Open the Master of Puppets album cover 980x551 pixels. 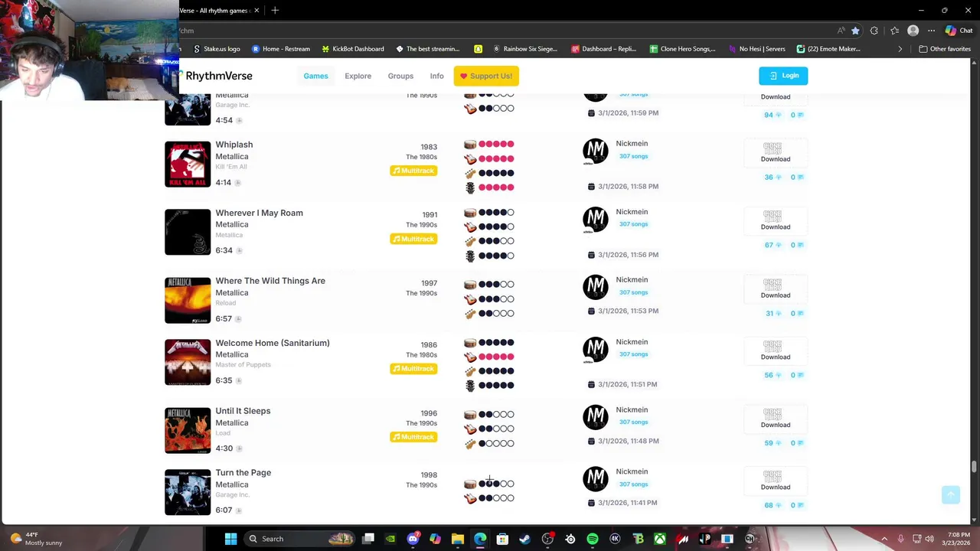[188, 362]
